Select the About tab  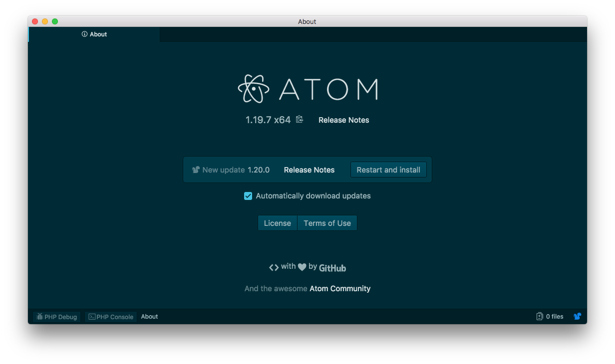click(x=94, y=34)
